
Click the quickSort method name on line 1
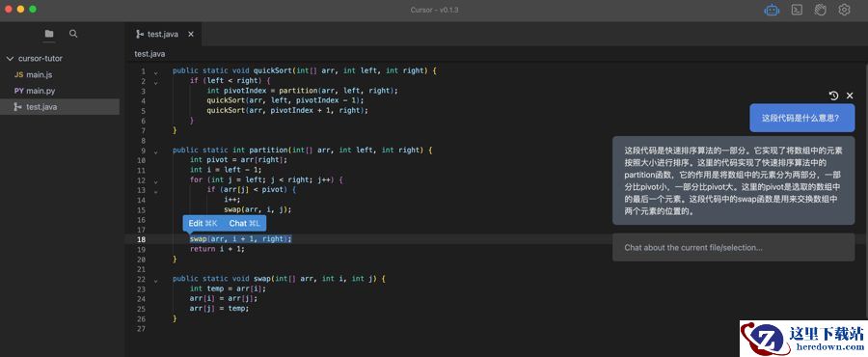pos(272,70)
